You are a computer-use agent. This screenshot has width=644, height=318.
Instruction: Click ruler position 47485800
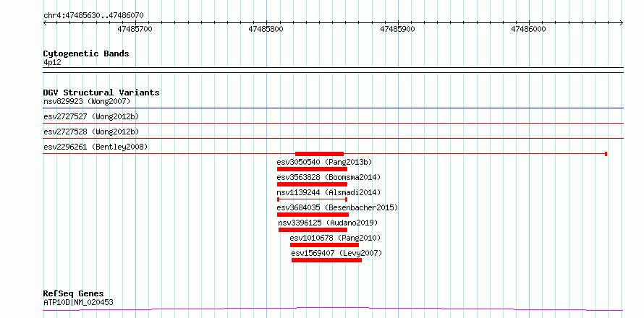coord(266,29)
